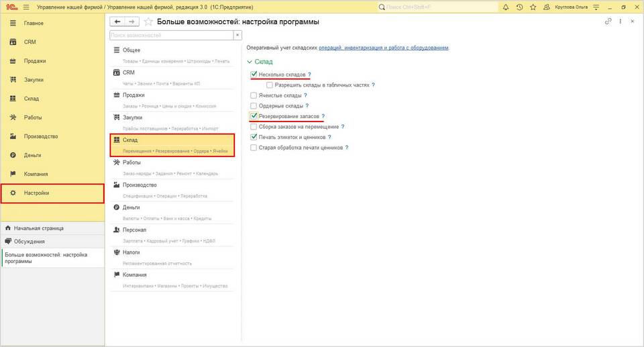Toggle Печать этикеток и ценников

click(x=254, y=137)
